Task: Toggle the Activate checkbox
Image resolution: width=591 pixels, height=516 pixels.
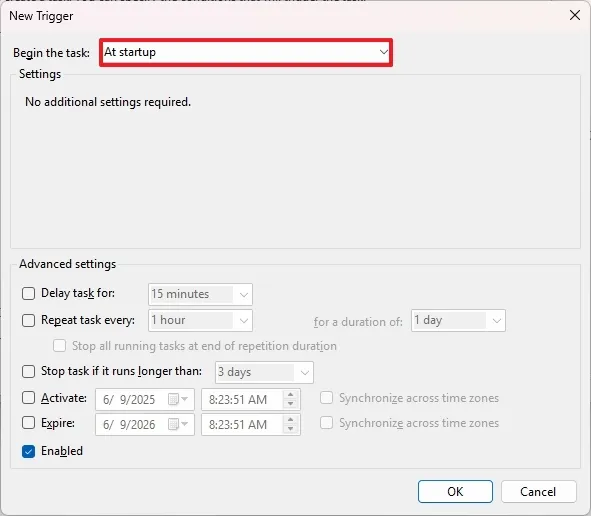Action: pos(28,398)
